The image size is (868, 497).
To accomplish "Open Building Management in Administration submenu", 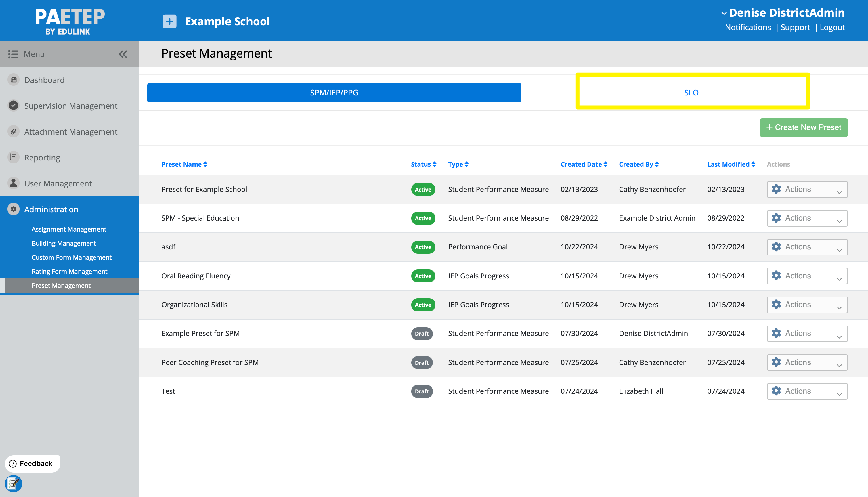I will [x=64, y=243].
